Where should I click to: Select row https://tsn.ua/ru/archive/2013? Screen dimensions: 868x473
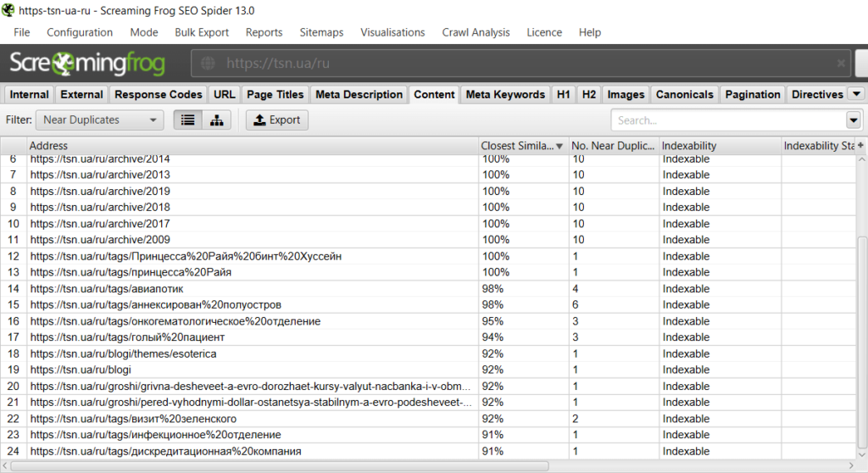[x=428, y=175]
